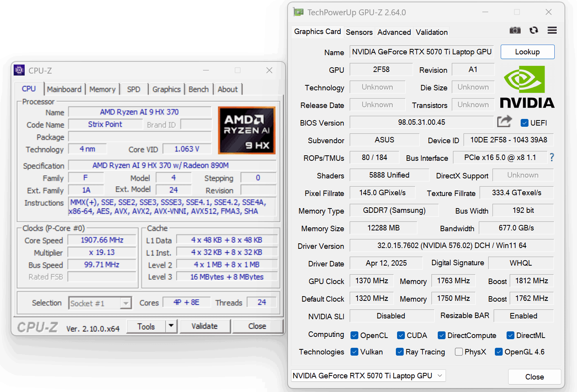The height and width of the screenshot is (392, 577).
Task: Click the Close button in CPU-Z
Action: [257, 326]
